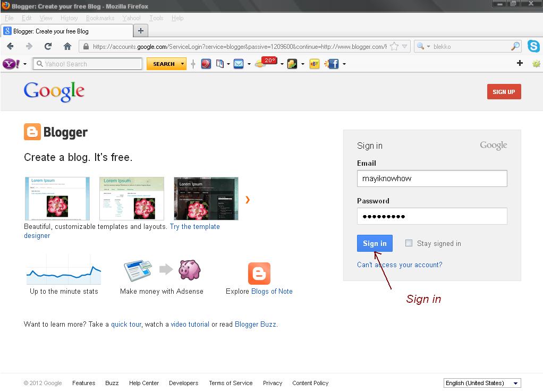Click the plus add-button toolbar icon
The height and width of the screenshot is (392, 543).
pyautogui.click(x=520, y=63)
